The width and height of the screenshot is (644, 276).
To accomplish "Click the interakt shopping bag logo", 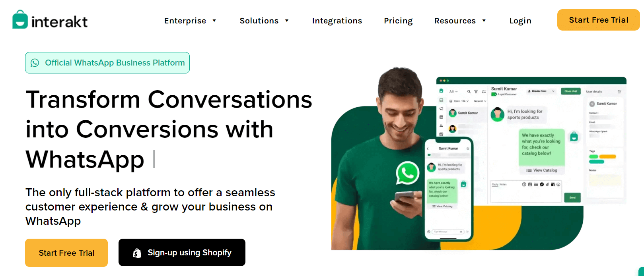I will 20,19.
